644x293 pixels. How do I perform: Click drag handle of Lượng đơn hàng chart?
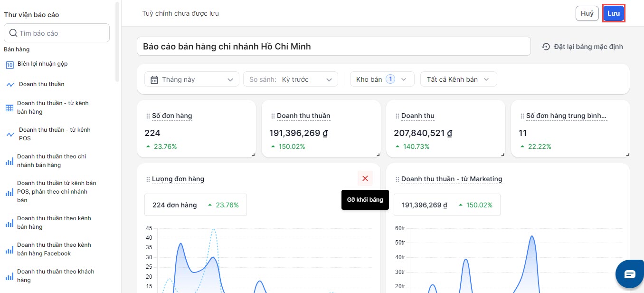(148, 179)
